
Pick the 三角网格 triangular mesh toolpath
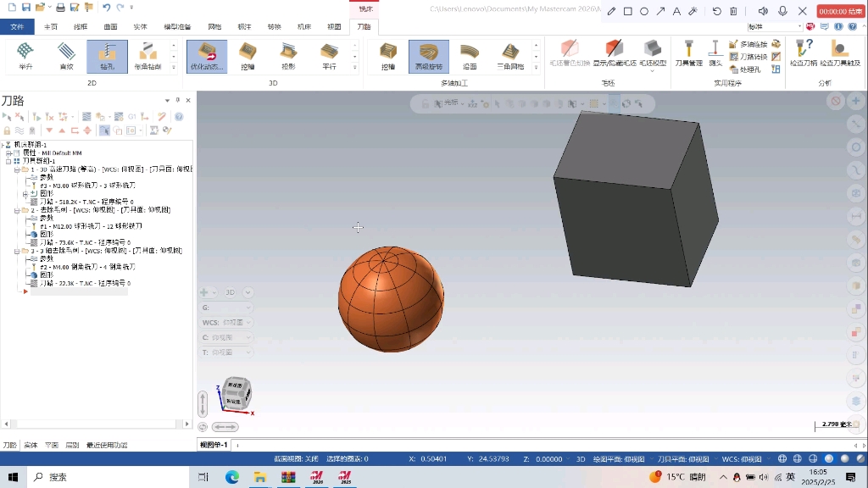point(509,56)
